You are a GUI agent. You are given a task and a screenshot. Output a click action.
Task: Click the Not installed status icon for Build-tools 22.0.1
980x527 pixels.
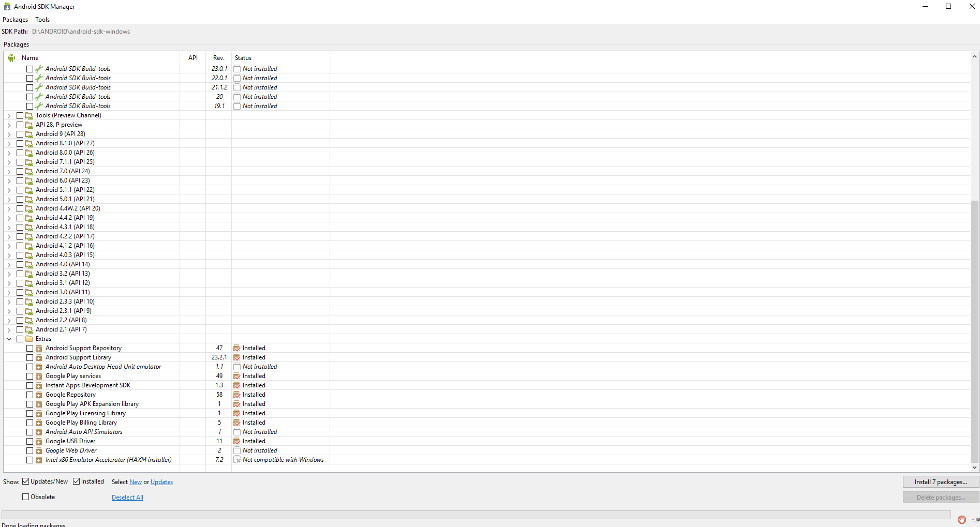click(237, 78)
